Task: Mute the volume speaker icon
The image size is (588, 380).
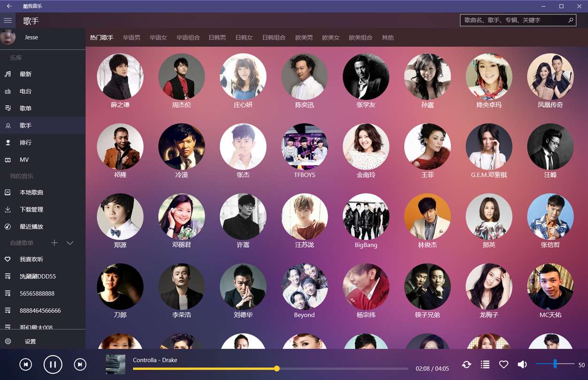Action: [522, 365]
